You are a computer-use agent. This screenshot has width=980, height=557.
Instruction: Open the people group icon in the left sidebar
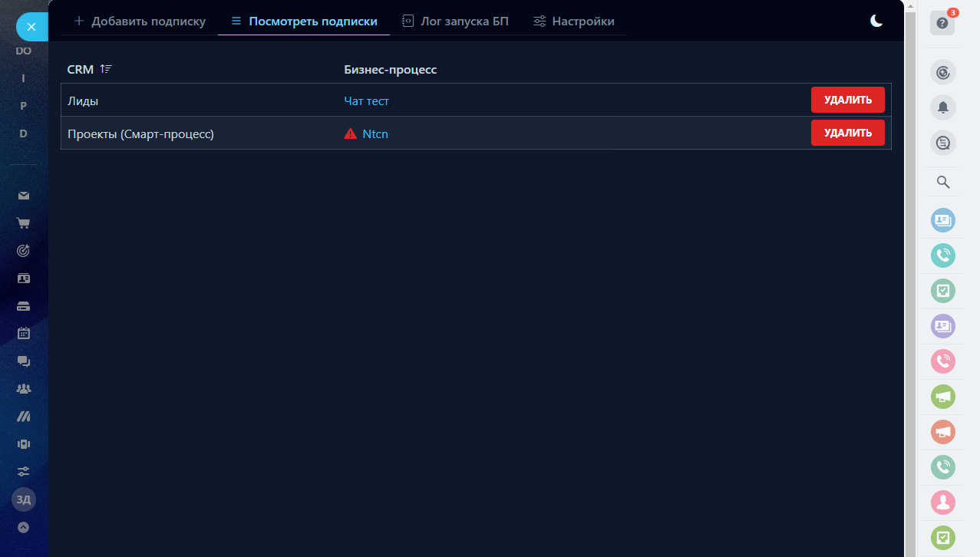click(24, 389)
